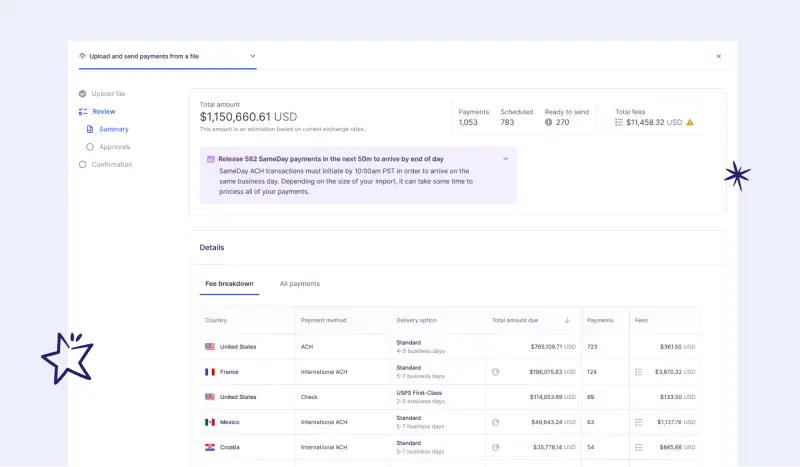Open the Review step in sidebar
The width and height of the screenshot is (800, 467).
click(104, 111)
